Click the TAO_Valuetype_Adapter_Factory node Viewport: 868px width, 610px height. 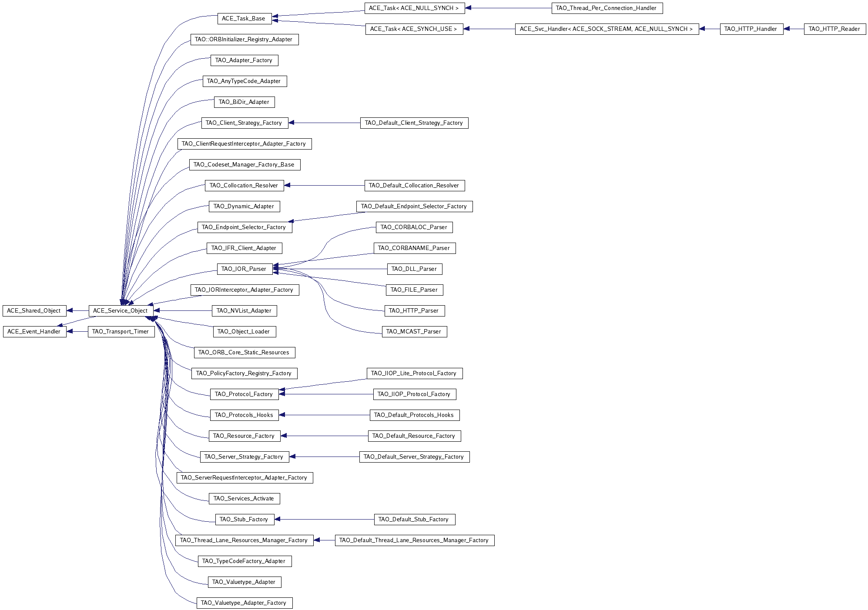coord(244,603)
